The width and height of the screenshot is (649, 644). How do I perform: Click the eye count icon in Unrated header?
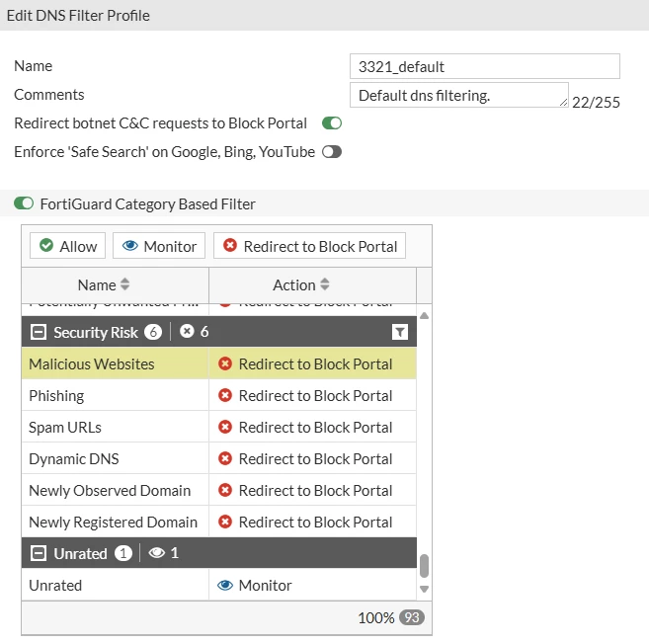coord(157,552)
